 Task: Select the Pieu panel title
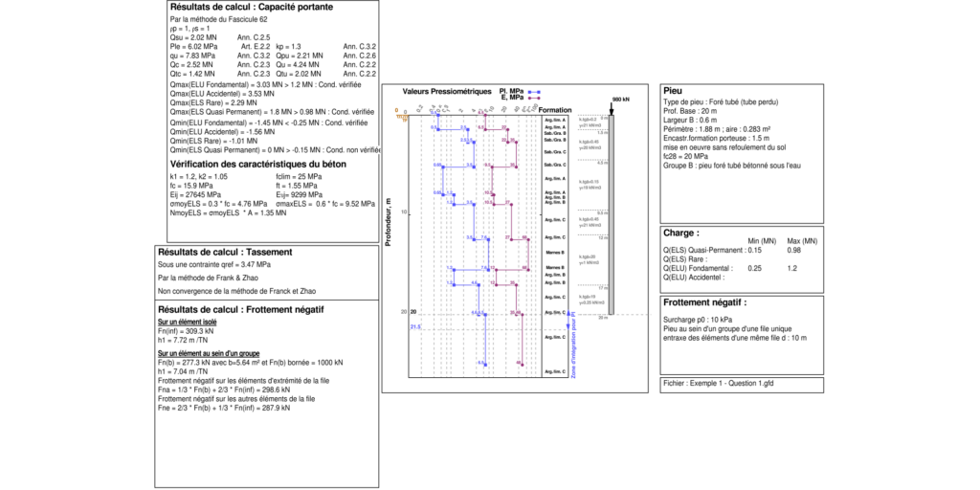click(673, 91)
